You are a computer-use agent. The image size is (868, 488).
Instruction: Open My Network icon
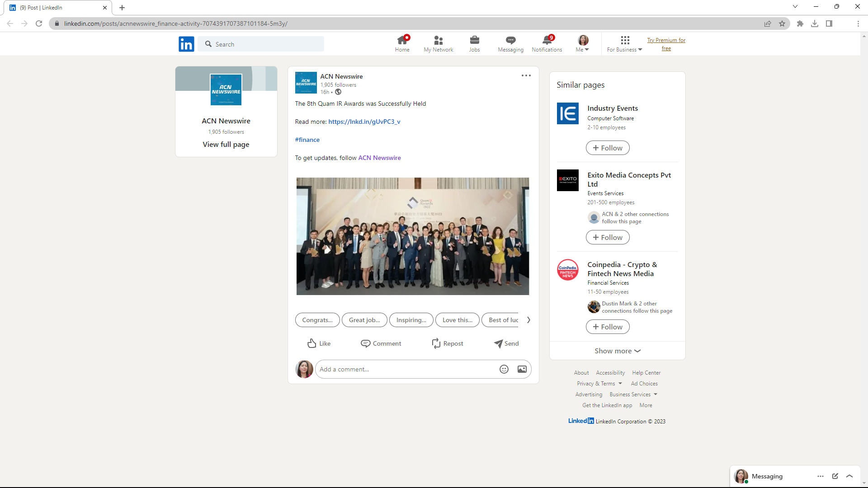(x=438, y=44)
